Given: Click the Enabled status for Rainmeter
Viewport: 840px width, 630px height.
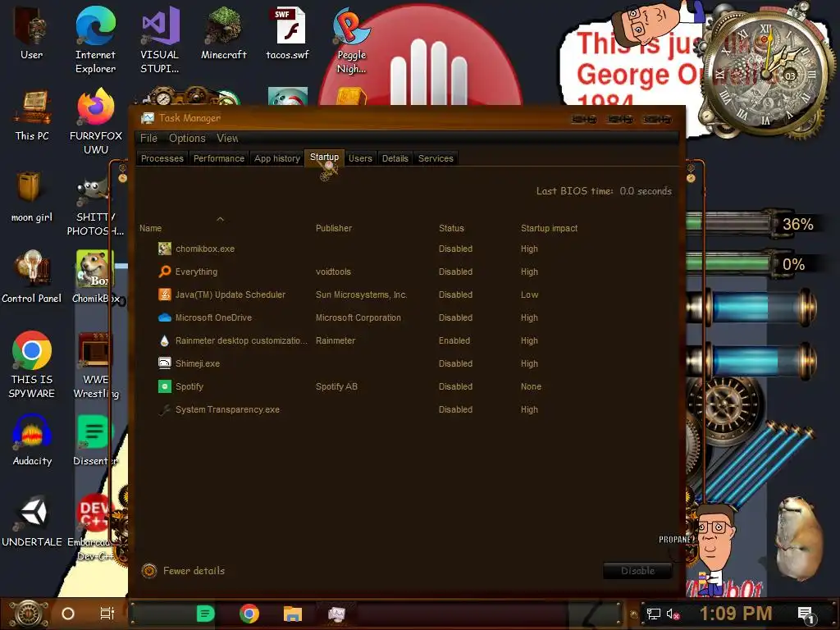Looking at the screenshot, I should 454,340.
